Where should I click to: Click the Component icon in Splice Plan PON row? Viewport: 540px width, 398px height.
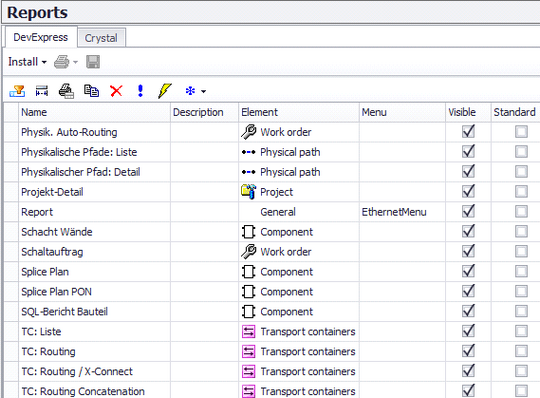(x=249, y=292)
